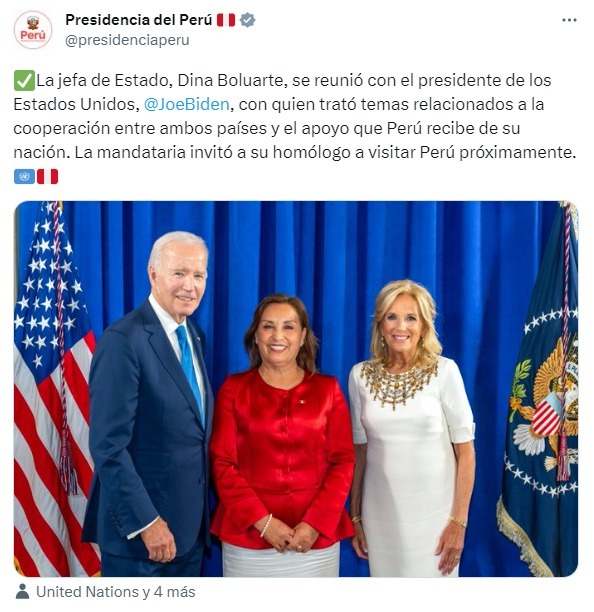
Task: Click the verified badge beside account name
Action: [x=247, y=20]
